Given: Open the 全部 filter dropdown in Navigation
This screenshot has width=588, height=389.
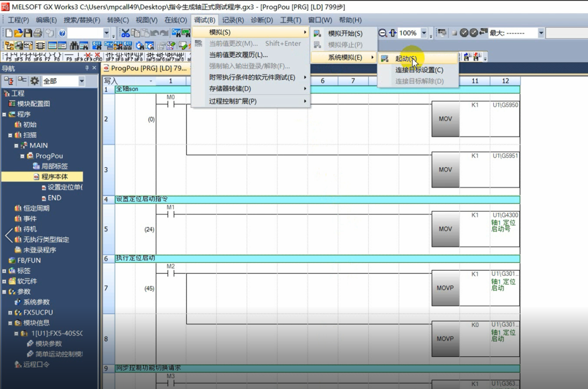Looking at the screenshot, I should pos(81,81).
